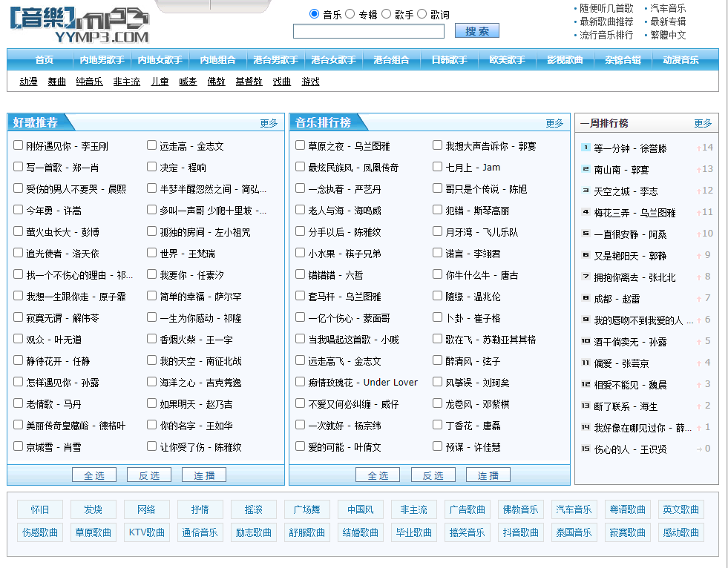This screenshot has width=728, height=568.
Task: Open 更多 in the 一周排行榜 panel
Action: 703,123
